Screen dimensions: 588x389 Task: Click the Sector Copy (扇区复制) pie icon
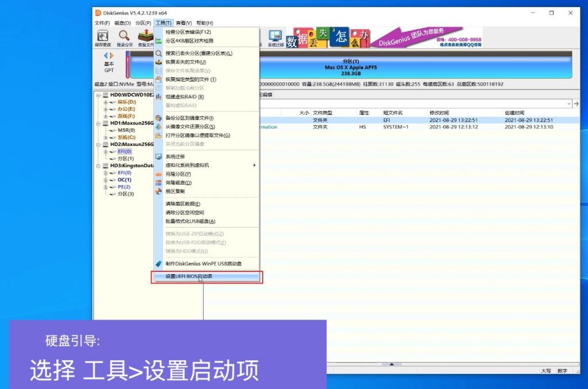[x=158, y=191]
